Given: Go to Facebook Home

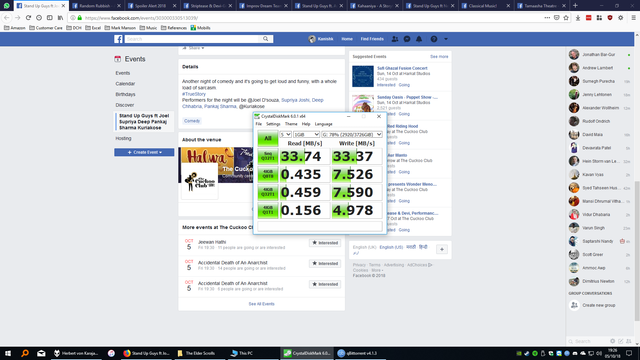Looking at the screenshot, I should click(347, 39).
